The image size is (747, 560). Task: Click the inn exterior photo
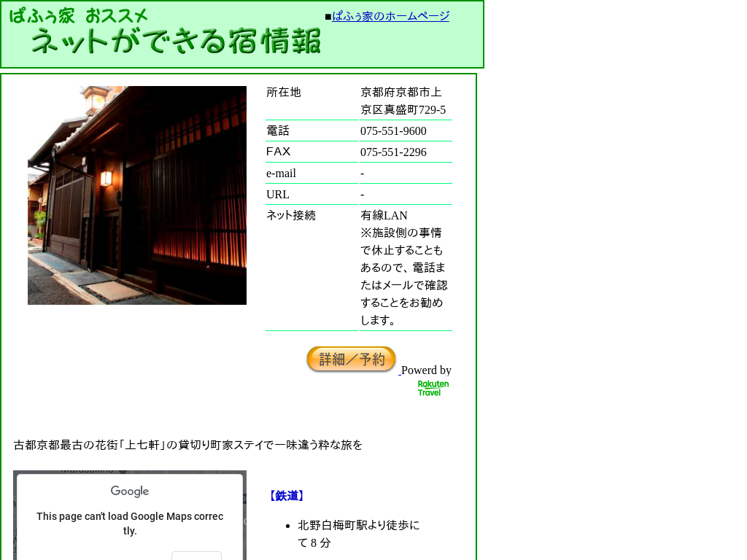[137, 195]
